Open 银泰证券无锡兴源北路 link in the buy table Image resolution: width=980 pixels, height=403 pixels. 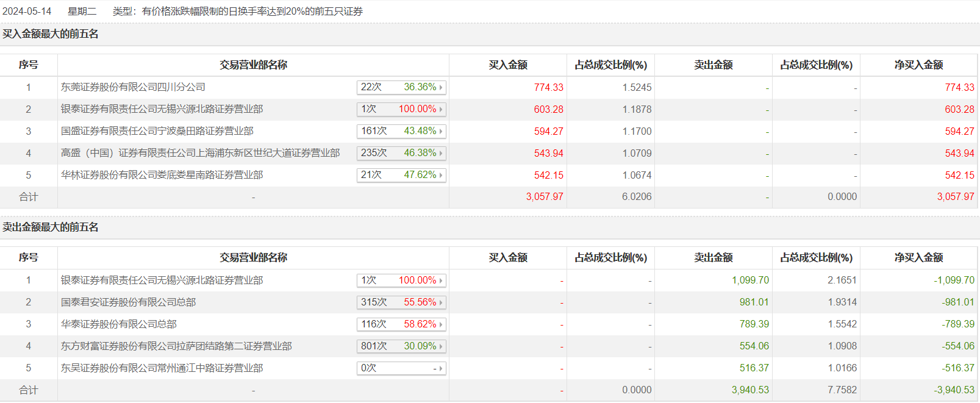[162, 109]
